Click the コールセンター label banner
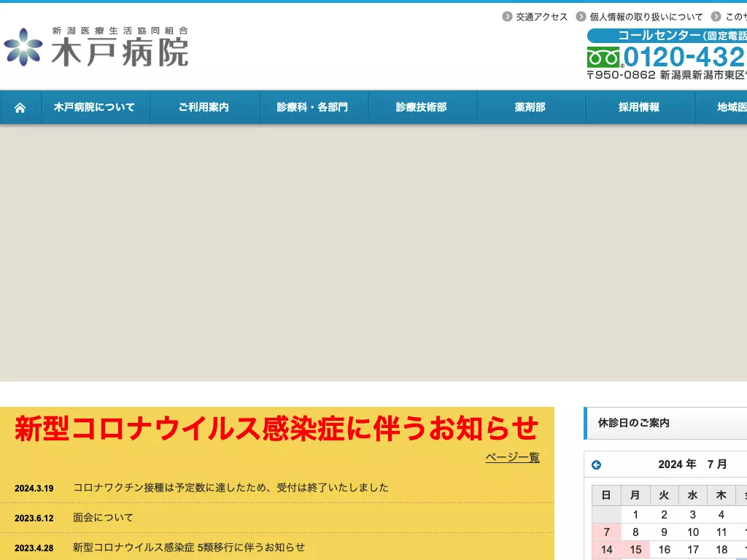The image size is (747, 560). [x=667, y=36]
